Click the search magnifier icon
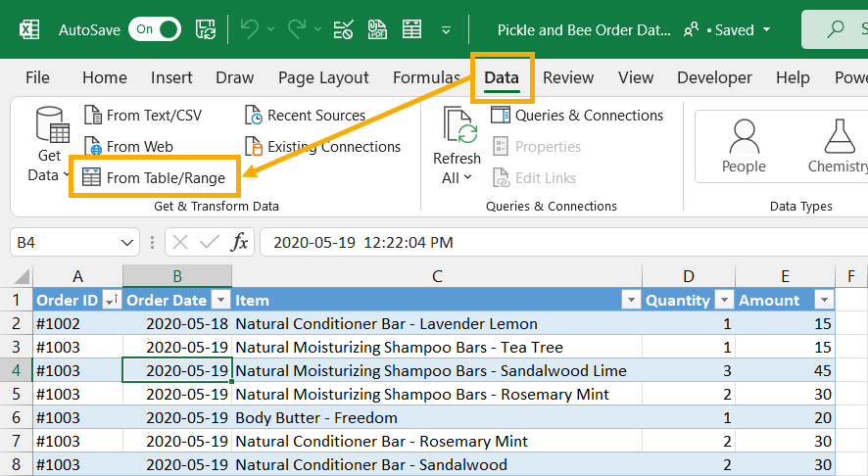Image resolution: width=868 pixels, height=476 pixels. coord(836,28)
